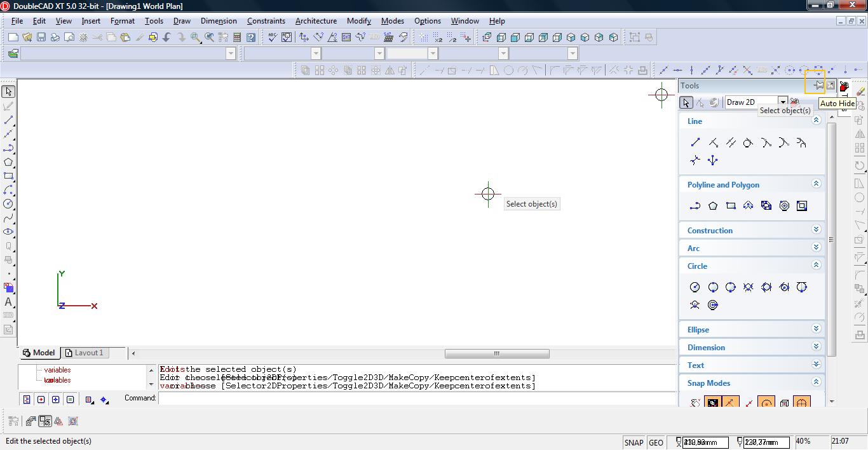Image resolution: width=868 pixels, height=450 pixels.
Task: Choose the Polygon tool in Tools palette
Action: (x=713, y=206)
